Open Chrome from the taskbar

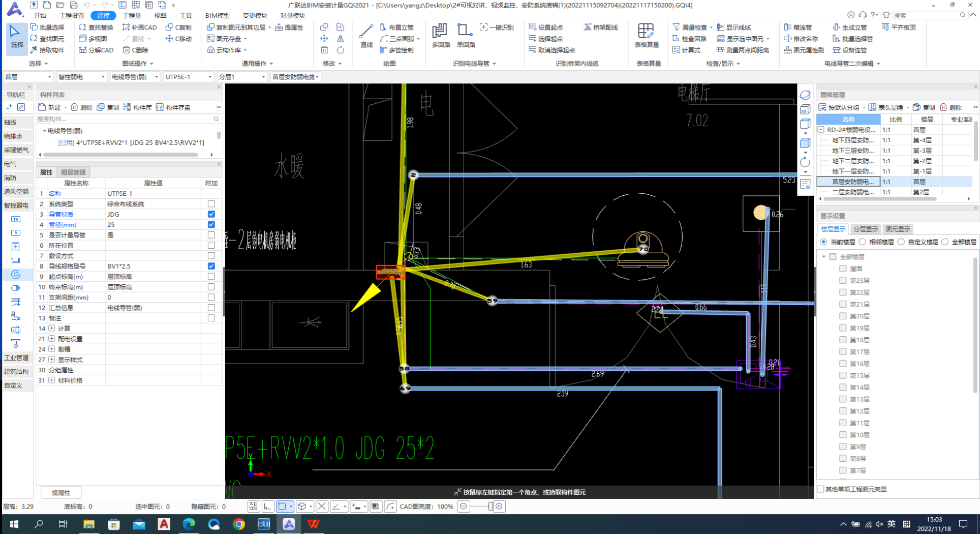click(x=238, y=524)
